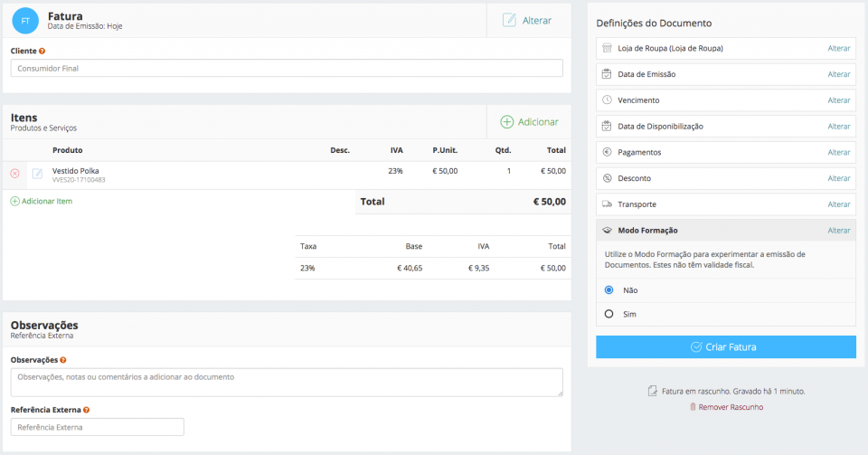Image resolution: width=868 pixels, height=455 pixels.
Task: Click the Alterar button in Fatura header
Action: click(528, 20)
